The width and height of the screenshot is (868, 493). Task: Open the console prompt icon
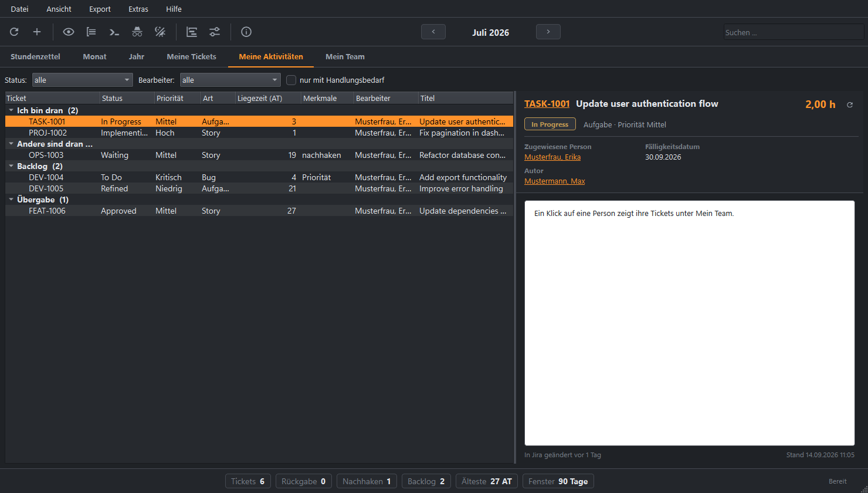[x=114, y=32]
